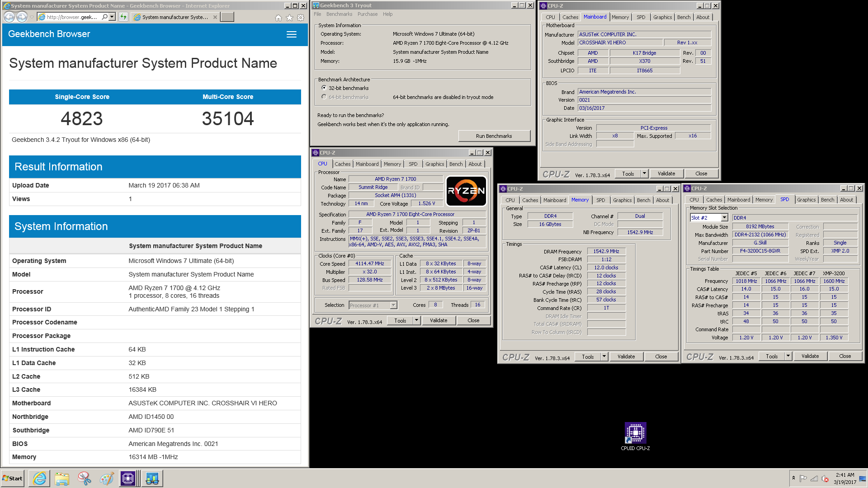Click the Windows Start button
This screenshot has width=868, height=488.
pyautogui.click(x=13, y=479)
